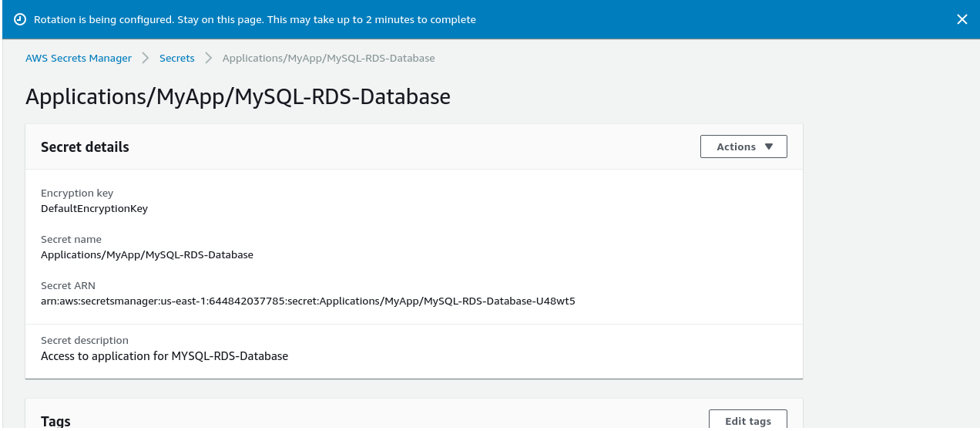980x431 pixels.
Task: Click the Edit tags button
Action: 748,420
